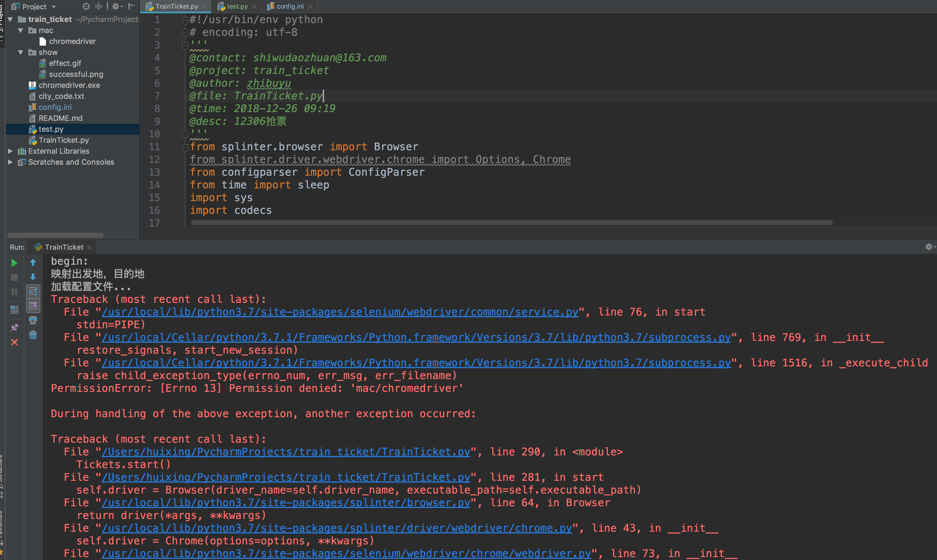Select README.md in the project tree
The image size is (937, 560).
60,118
